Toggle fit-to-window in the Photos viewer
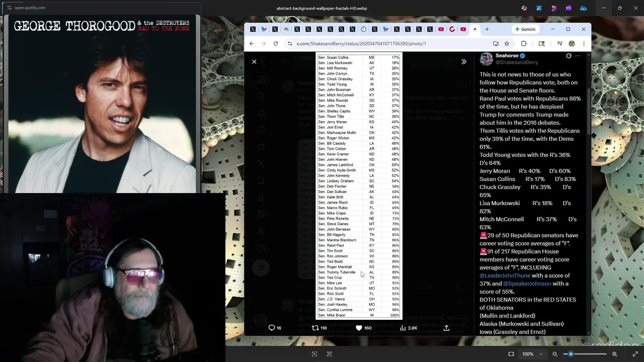 coord(511,354)
